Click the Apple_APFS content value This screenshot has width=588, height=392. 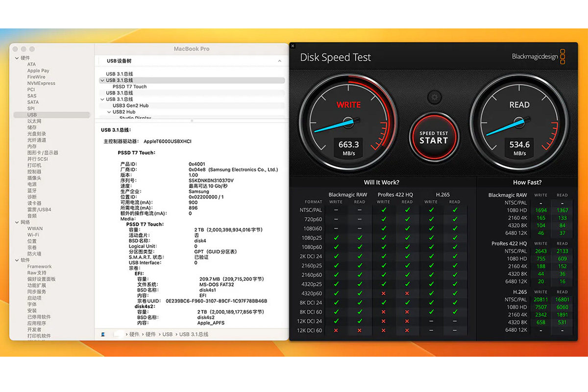[x=212, y=323]
